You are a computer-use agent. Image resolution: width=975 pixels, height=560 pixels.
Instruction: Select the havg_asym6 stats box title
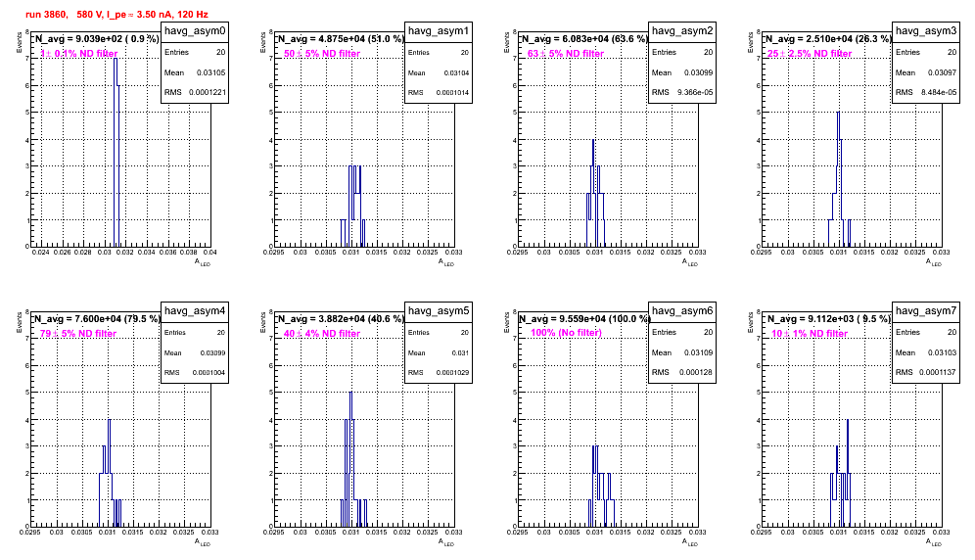click(x=682, y=310)
